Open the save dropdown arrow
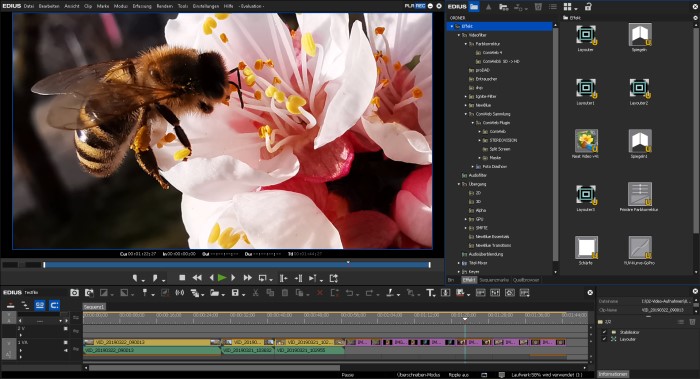Image resolution: width=700 pixels, height=379 pixels. coord(243,294)
